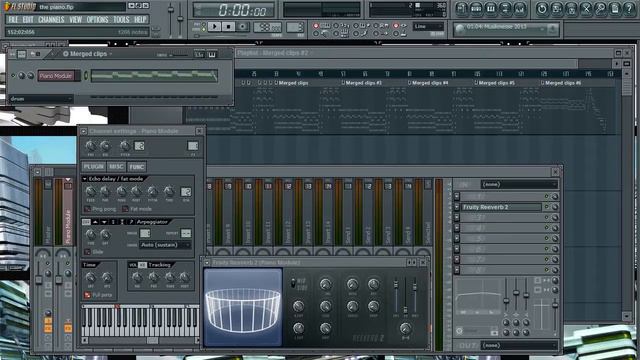Toggle the Fat mode checkbox

coord(125,209)
